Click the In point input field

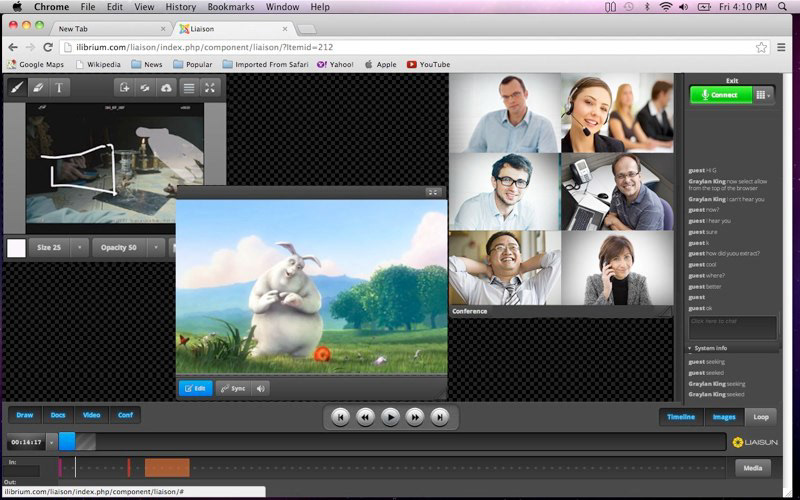click(21, 471)
